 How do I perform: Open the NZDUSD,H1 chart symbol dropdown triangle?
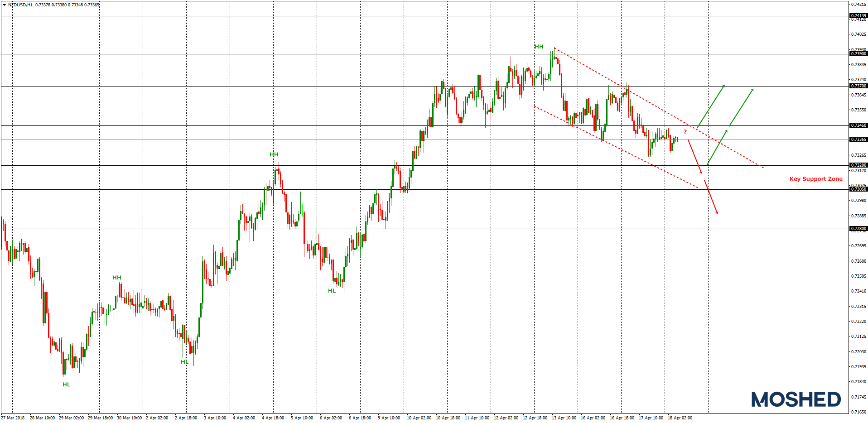pyautogui.click(x=4, y=4)
